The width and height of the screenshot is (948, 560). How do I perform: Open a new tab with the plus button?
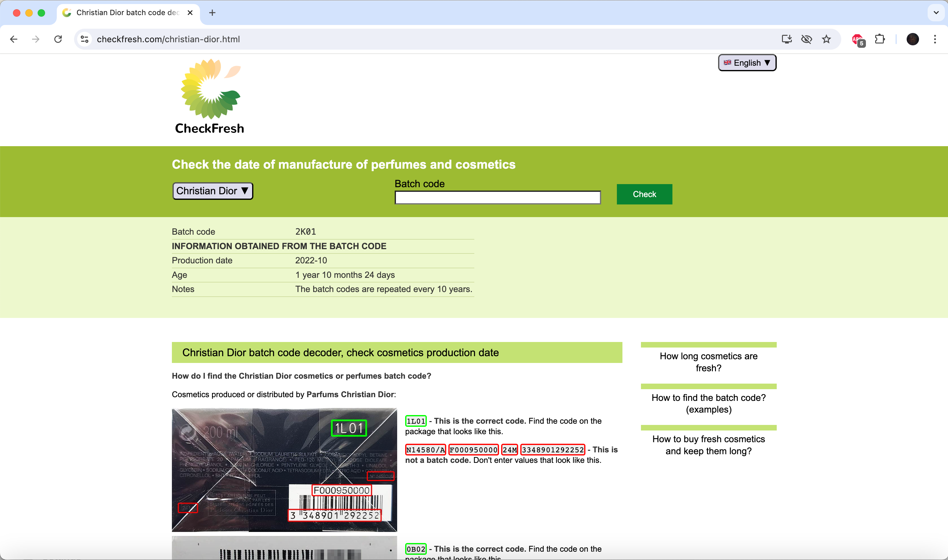212,13
